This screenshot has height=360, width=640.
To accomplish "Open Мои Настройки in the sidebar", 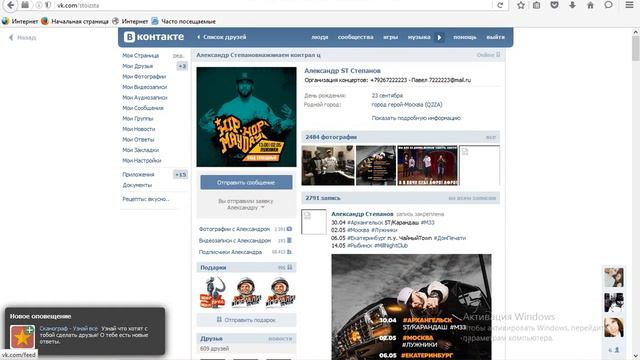I will click(x=142, y=161).
